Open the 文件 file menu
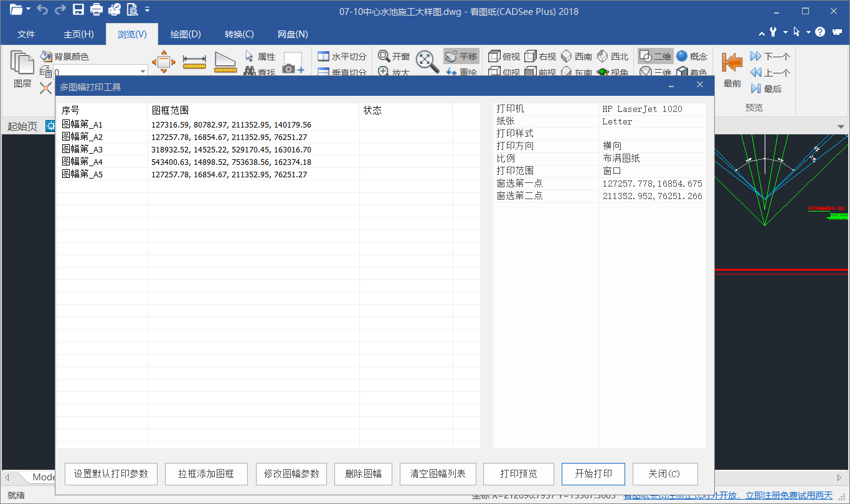This screenshot has height=504, width=850. click(x=26, y=34)
